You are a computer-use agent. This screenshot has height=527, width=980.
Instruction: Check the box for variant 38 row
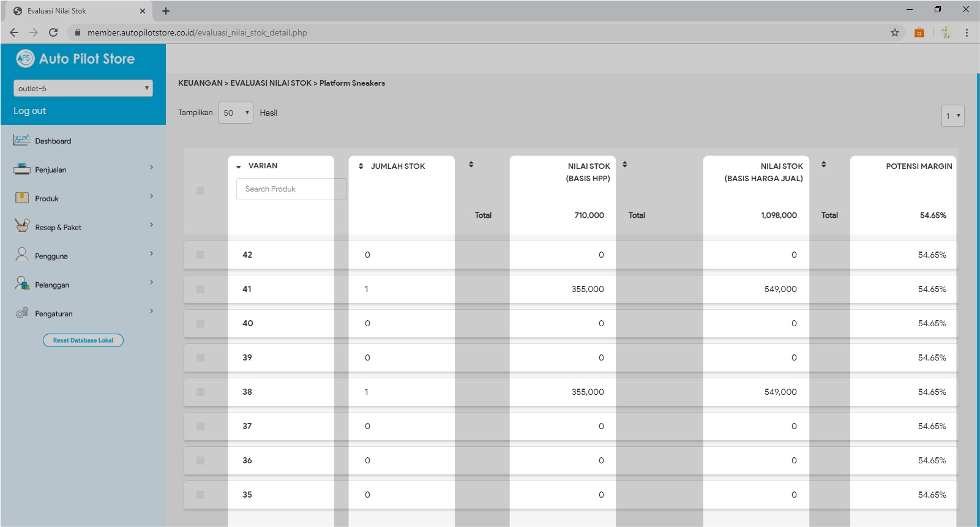pos(200,392)
